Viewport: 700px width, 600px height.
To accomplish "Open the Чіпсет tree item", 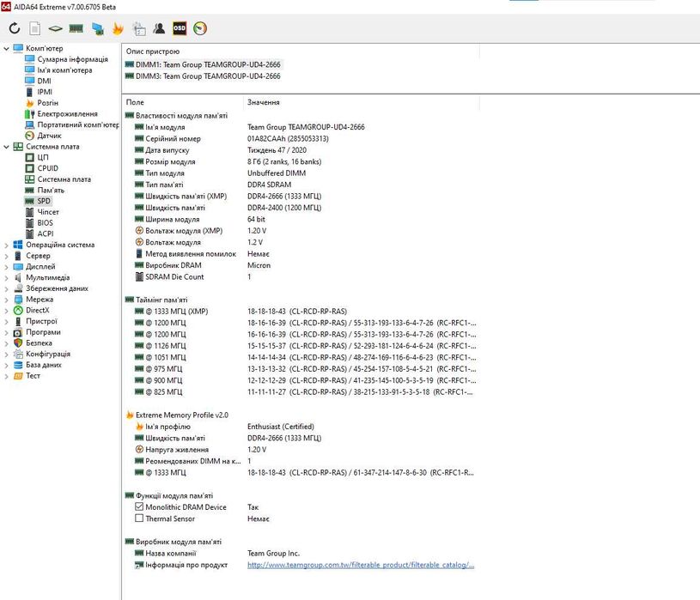I will [48, 212].
